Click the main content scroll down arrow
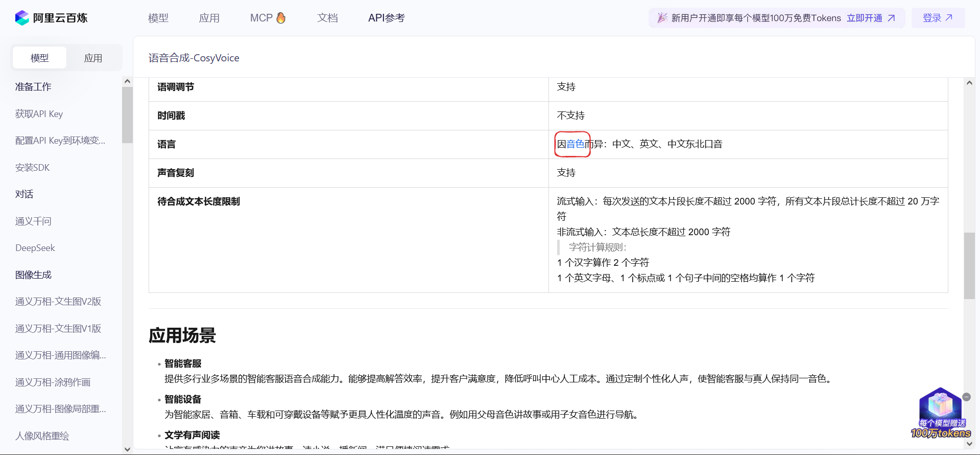980x455 pixels. (x=969, y=444)
